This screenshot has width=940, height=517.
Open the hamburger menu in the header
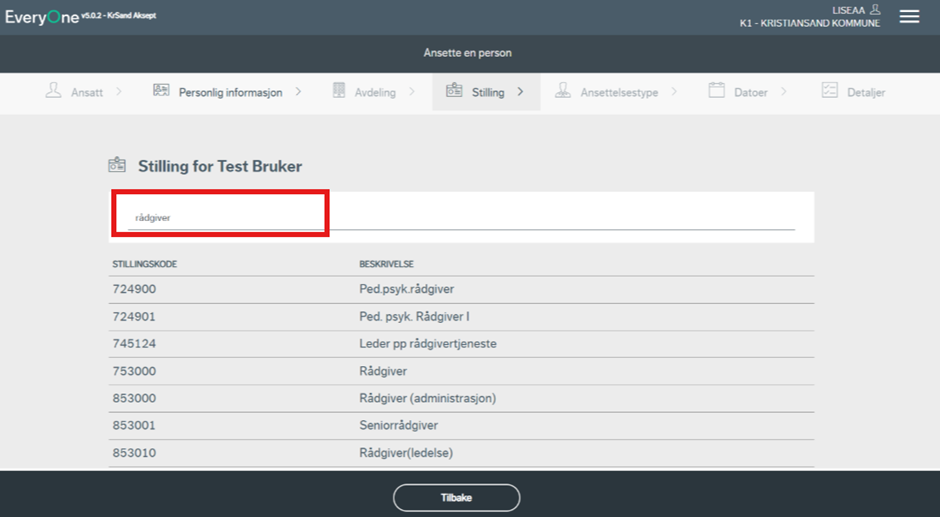(909, 17)
